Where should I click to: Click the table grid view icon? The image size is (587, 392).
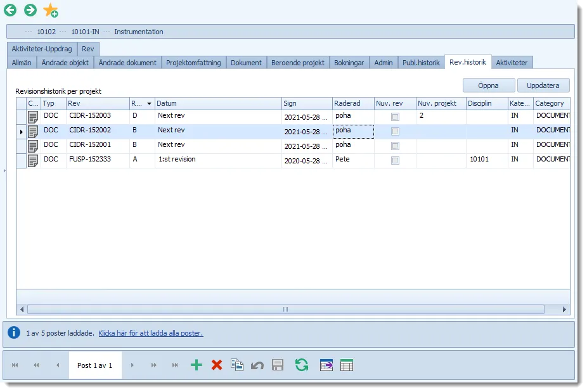click(x=347, y=365)
